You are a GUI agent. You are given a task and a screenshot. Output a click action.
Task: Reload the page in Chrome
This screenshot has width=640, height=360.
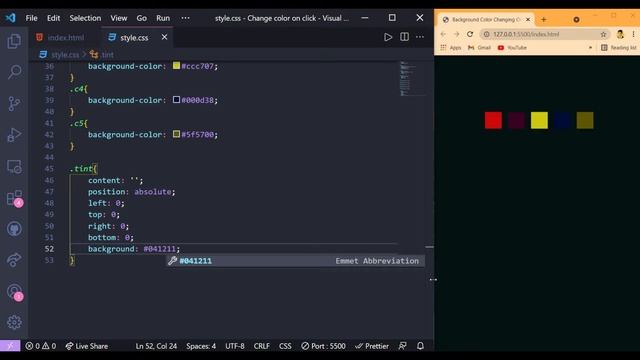click(470, 34)
